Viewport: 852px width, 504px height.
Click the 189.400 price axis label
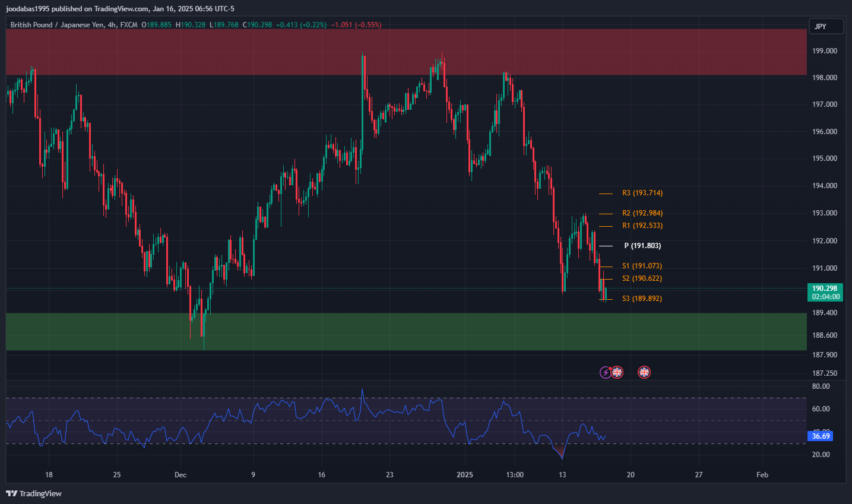click(x=825, y=313)
